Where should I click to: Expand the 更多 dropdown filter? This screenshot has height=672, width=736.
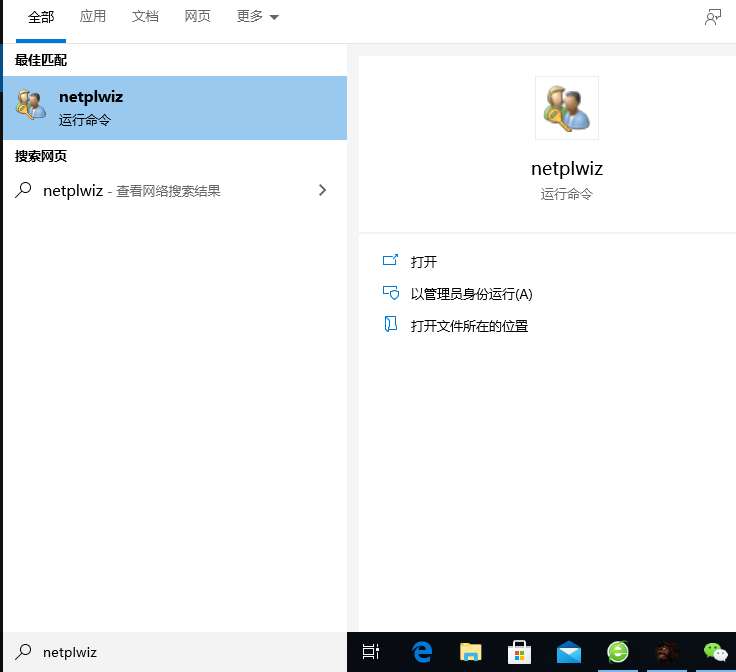(x=258, y=17)
